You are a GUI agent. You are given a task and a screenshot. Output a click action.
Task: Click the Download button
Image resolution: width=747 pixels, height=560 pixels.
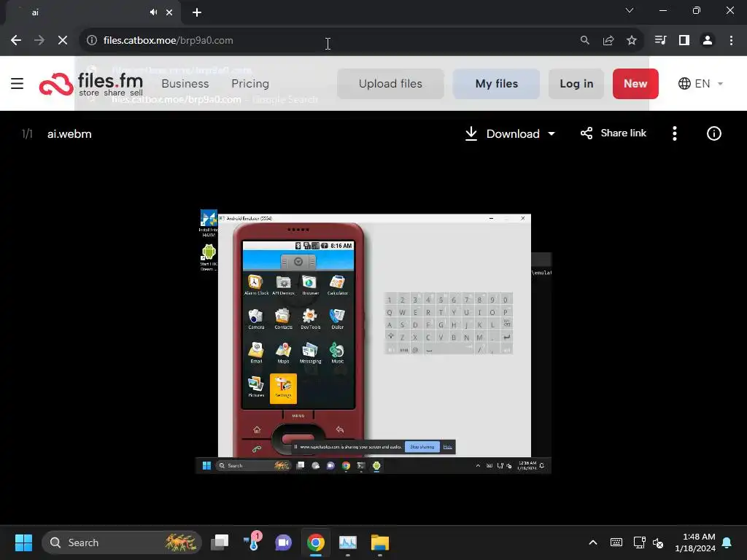[x=503, y=133]
